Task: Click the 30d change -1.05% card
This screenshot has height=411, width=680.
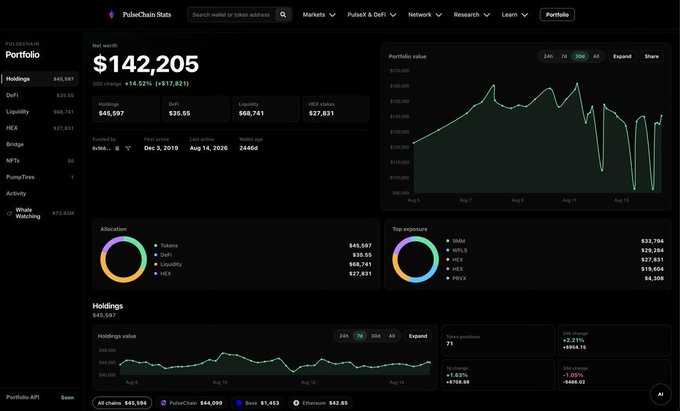Action: (x=615, y=375)
